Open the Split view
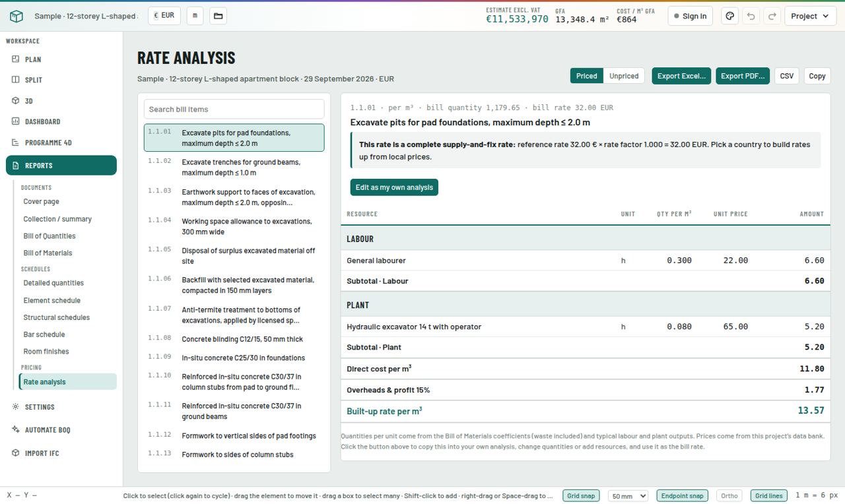 coord(61,80)
